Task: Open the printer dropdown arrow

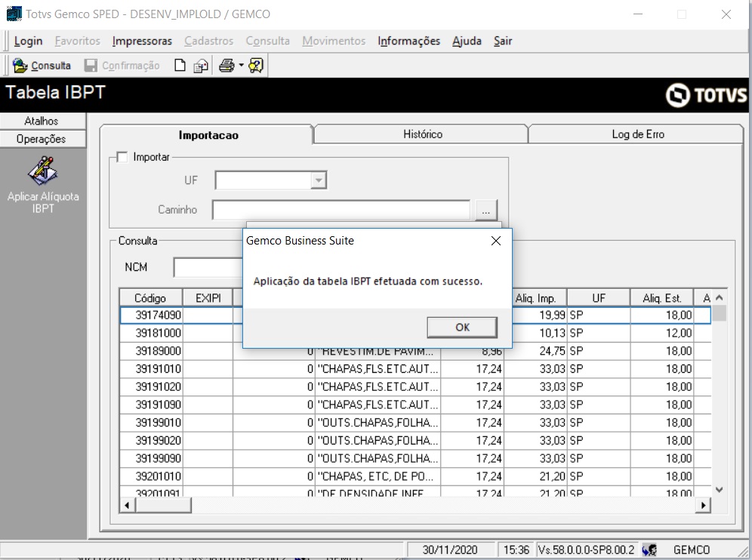Action: (242, 65)
